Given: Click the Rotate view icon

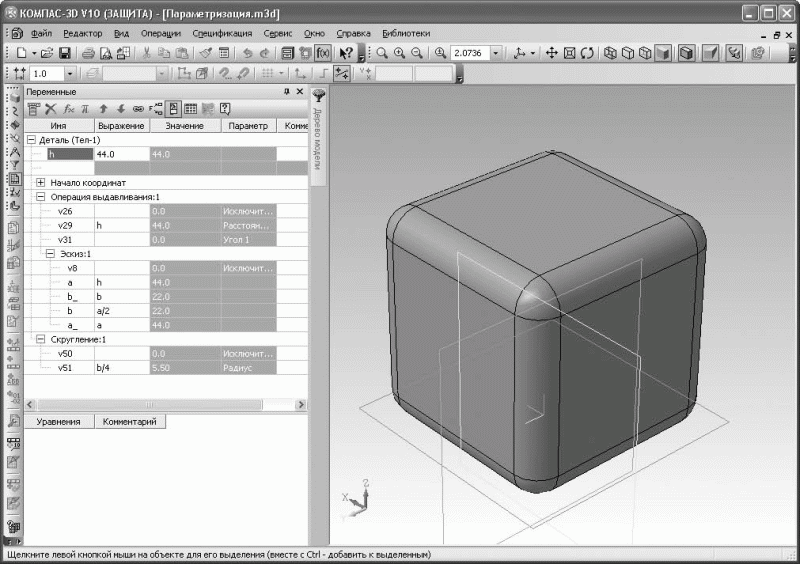Looking at the screenshot, I should coord(588,52).
